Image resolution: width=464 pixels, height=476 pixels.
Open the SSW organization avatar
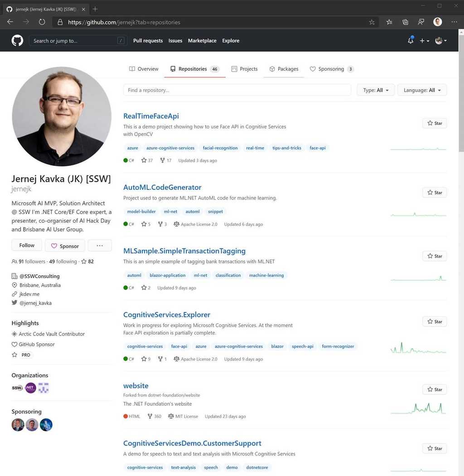click(17, 388)
